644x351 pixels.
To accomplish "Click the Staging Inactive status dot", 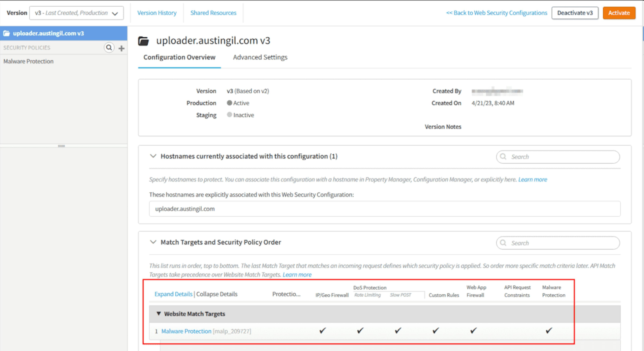I will [229, 115].
